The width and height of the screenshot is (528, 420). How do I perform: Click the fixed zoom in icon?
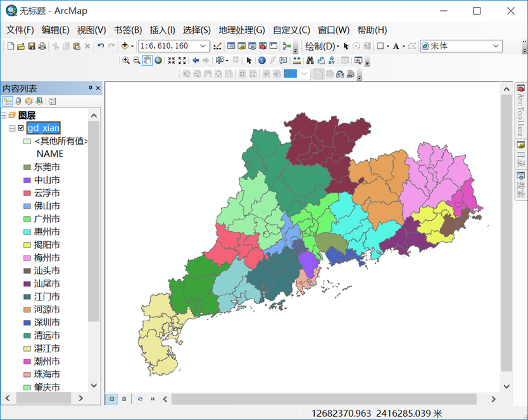pos(172,61)
